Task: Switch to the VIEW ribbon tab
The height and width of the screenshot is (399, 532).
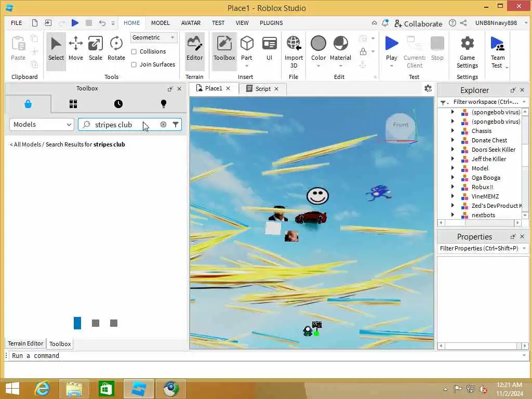Action: 242,23
